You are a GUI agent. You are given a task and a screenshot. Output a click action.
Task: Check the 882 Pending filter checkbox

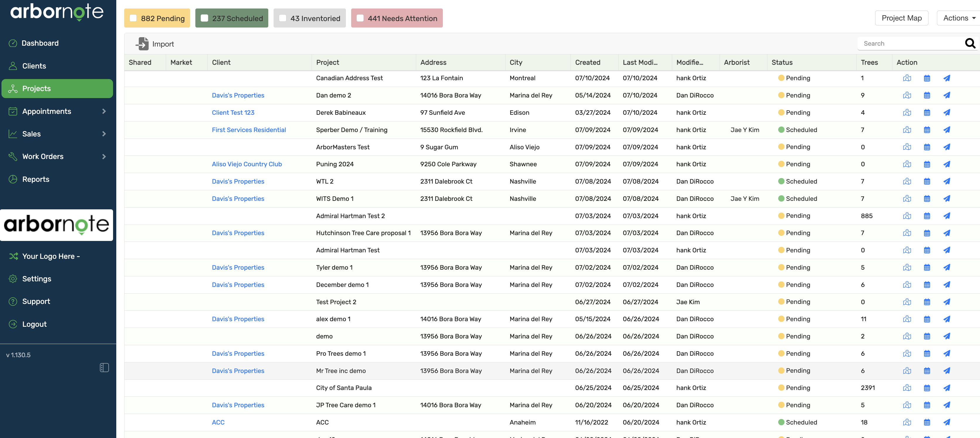coord(133,18)
